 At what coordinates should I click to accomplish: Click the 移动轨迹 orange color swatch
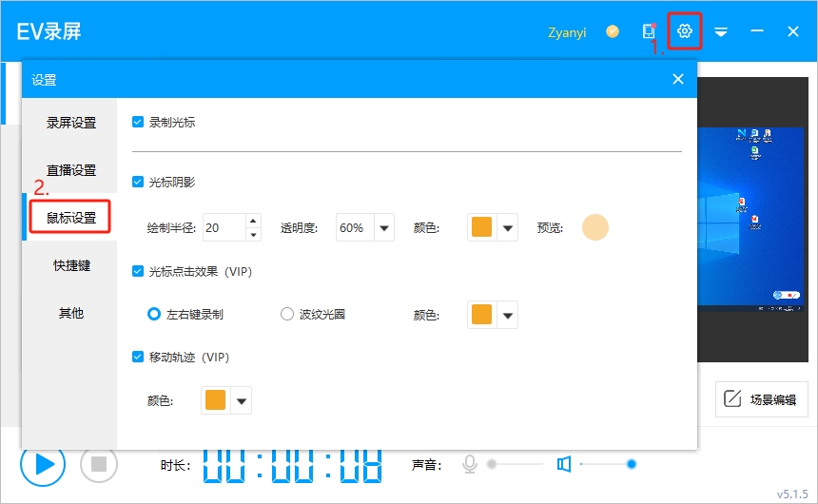(215, 400)
